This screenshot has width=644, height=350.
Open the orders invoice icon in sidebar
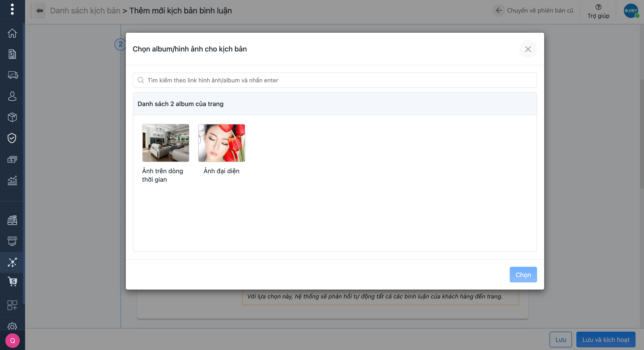pos(12,54)
